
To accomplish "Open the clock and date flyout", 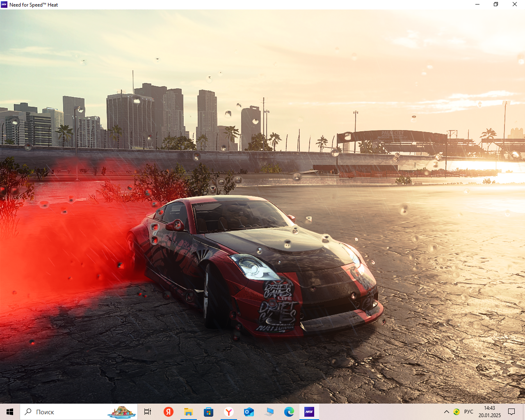I will click(x=489, y=412).
